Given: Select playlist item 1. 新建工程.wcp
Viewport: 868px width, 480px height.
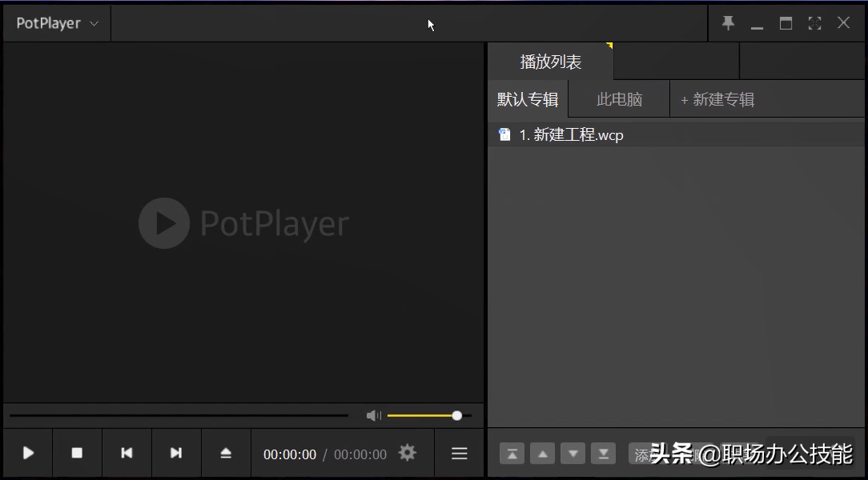Looking at the screenshot, I should click(x=677, y=135).
